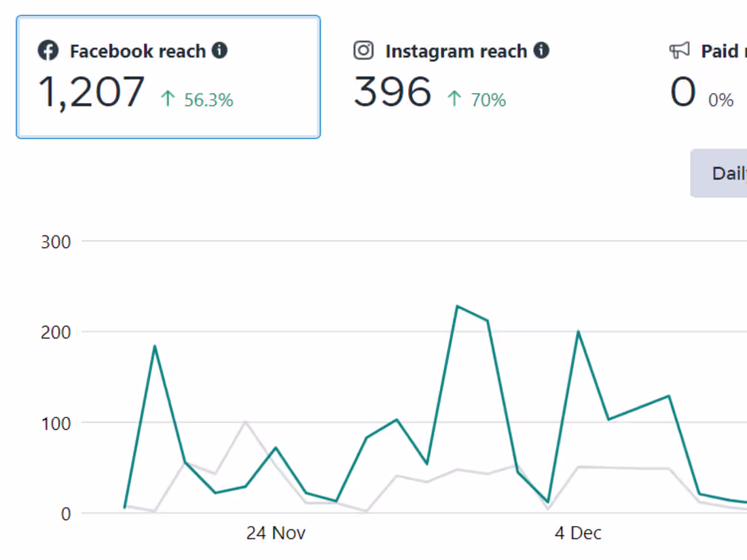
Task: Click the 396 Instagram reach value
Action: 392,92
